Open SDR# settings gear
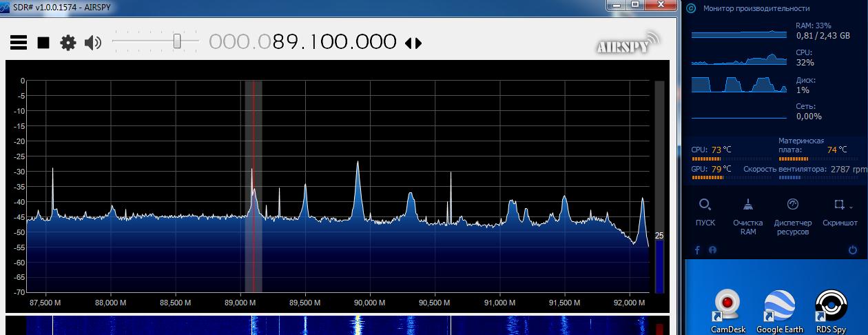This screenshot has width=868, height=335. [68, 43]
